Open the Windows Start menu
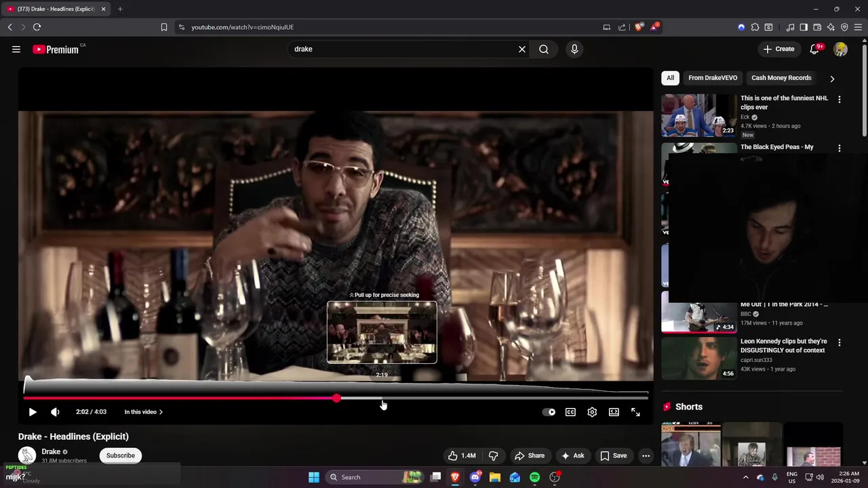 (x=314, y=477)
